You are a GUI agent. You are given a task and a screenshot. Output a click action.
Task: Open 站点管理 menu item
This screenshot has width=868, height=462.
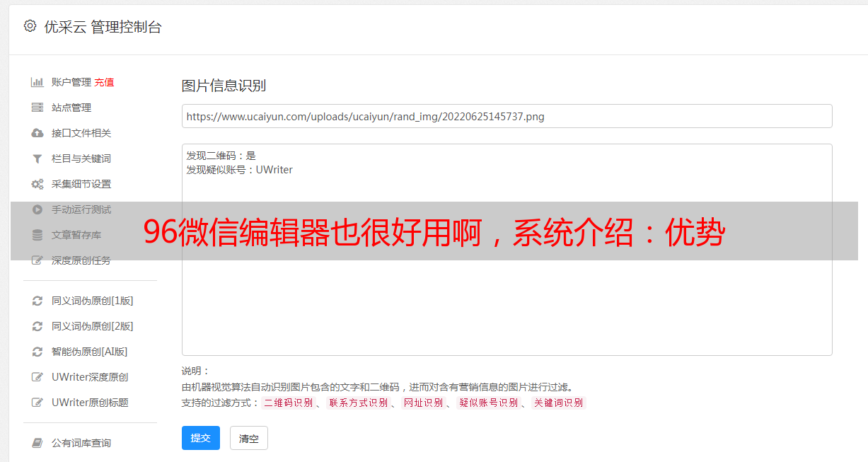pos(71,108)
